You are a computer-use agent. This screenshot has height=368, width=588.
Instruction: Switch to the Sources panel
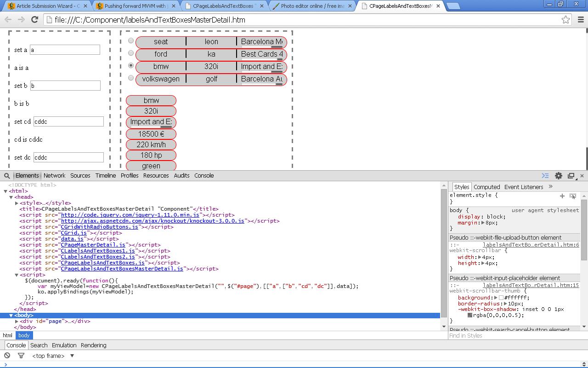pos(80,176)
